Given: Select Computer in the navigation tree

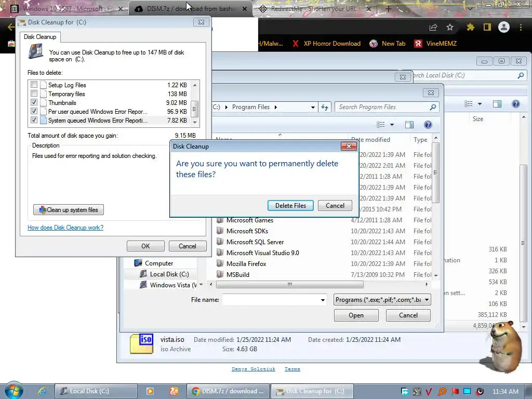Looking at the screenshot, I should pyautogui.click(x=159, y=263).
